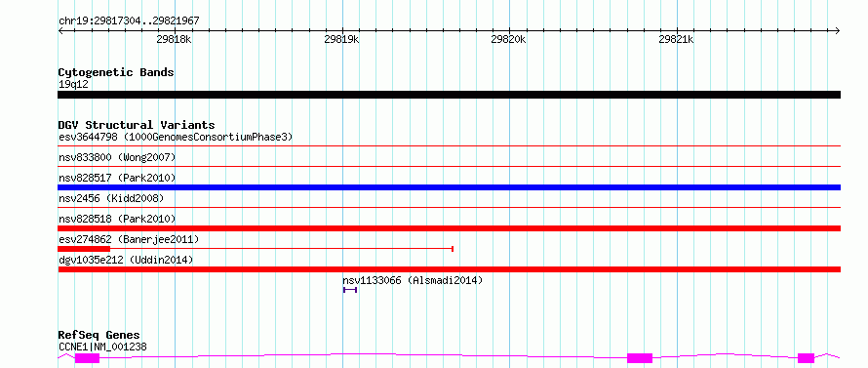
Task: Click the CCNE1|NM_001238 gene label
Action: 102,347
